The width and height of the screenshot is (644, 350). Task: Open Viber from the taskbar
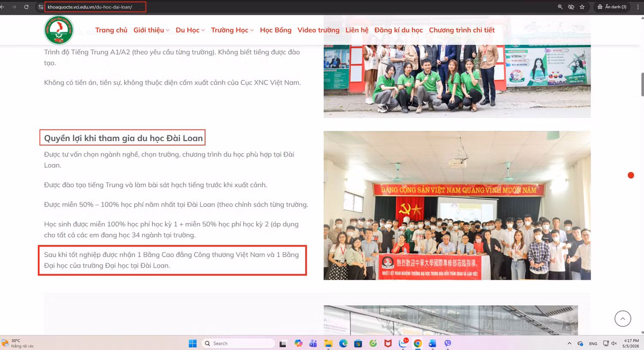tap(448, 343)
